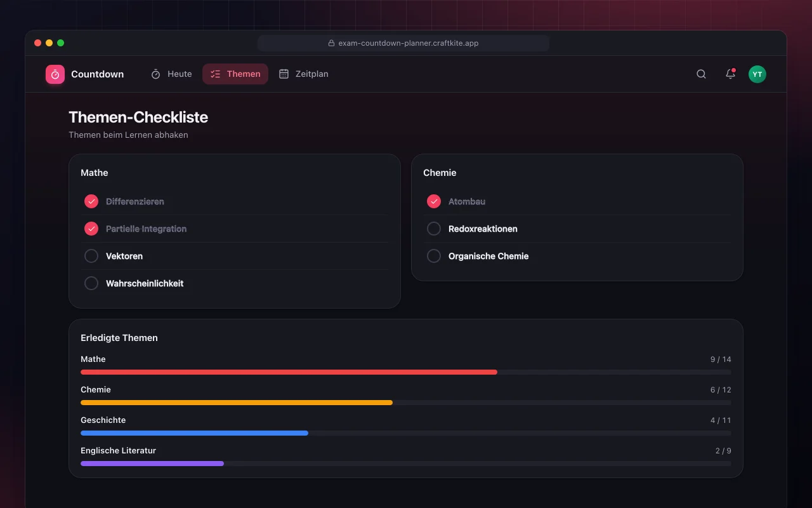This screenshot has width=812, height=508.
Task: Click the checklist icon beside Themen
Action: point(215,74)
